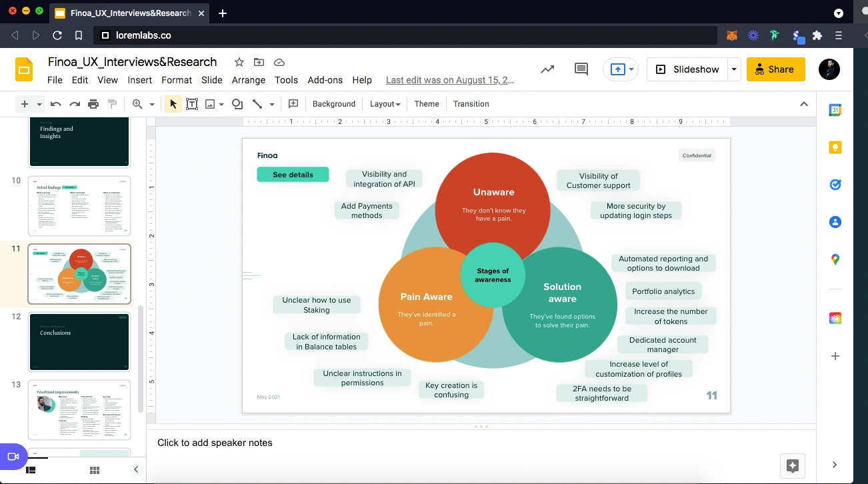868x484 pixels.
Task: Select slide 12 Conclusions thumbnail
Action: click(79, 342)
